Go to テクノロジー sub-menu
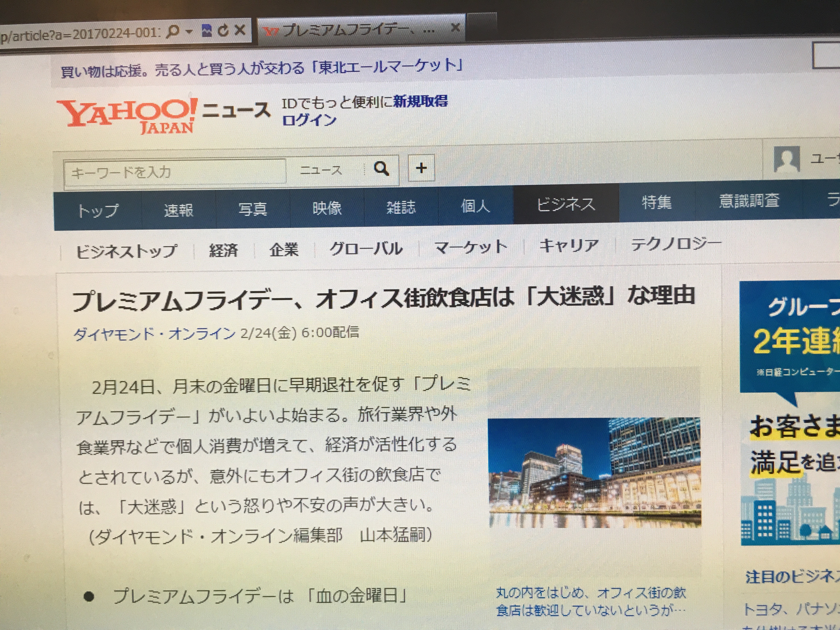840x630 pixels. click(x=676, y=244)
